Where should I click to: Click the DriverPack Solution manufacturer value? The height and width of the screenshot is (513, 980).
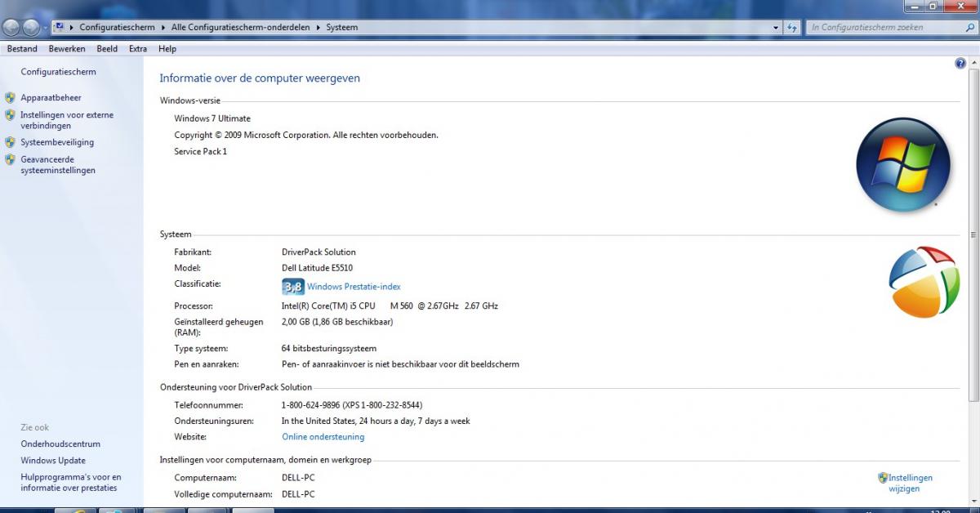click(318, 252)
